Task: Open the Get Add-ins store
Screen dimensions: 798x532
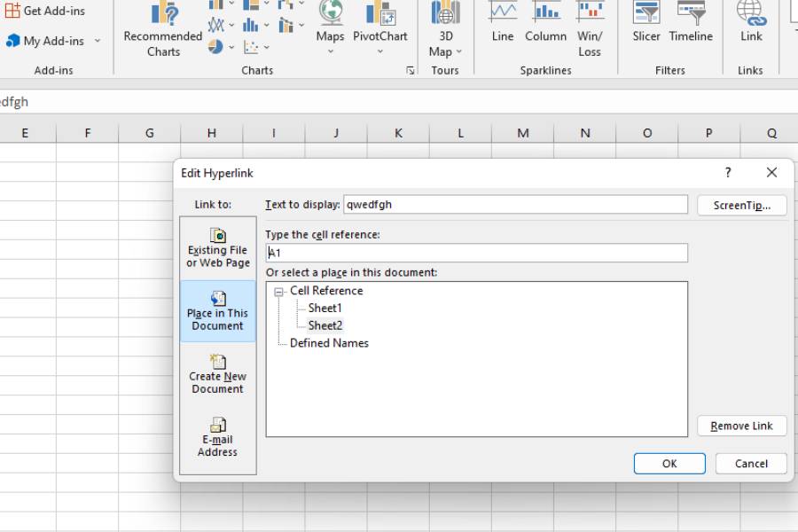Action: point(44,11)
